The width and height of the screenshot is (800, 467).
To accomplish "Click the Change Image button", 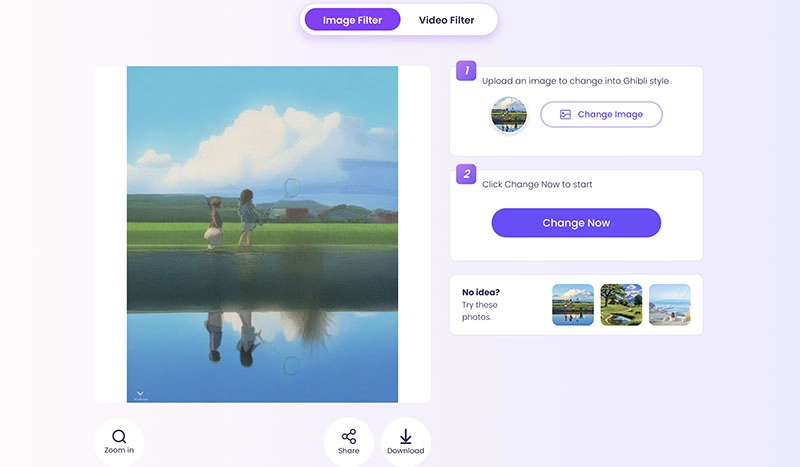I will [601, 114].
